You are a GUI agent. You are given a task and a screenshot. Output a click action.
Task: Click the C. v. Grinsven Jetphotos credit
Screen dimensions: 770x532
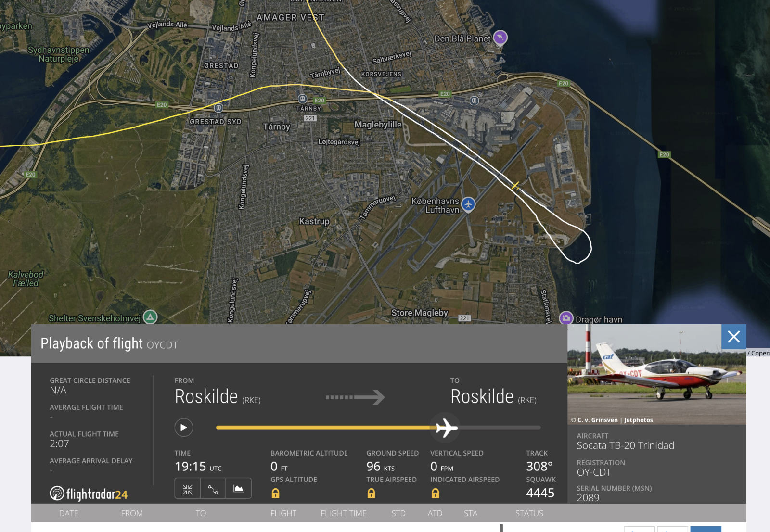[x=612, y=420]
